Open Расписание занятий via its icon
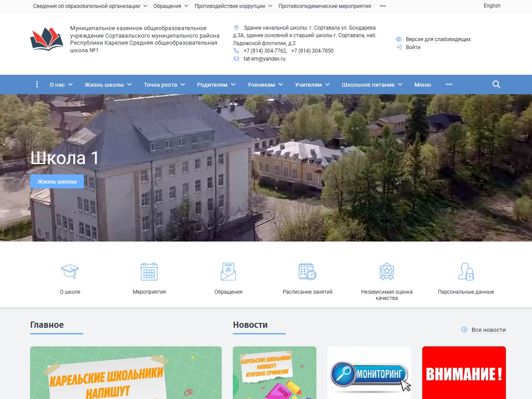The height and width of the screenshot is (399, 532). click(308, 271)
